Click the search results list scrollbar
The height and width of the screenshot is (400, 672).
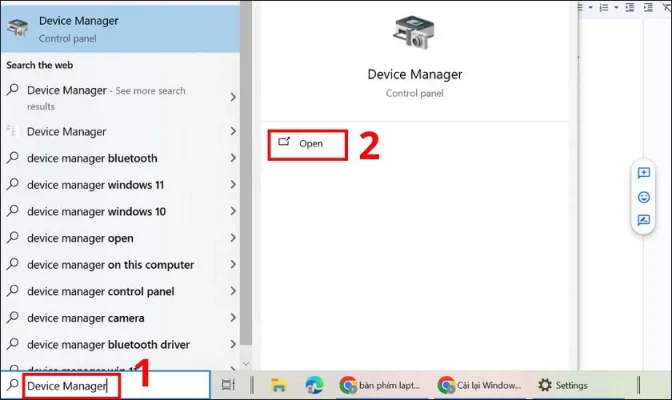(x=246, y=200)
